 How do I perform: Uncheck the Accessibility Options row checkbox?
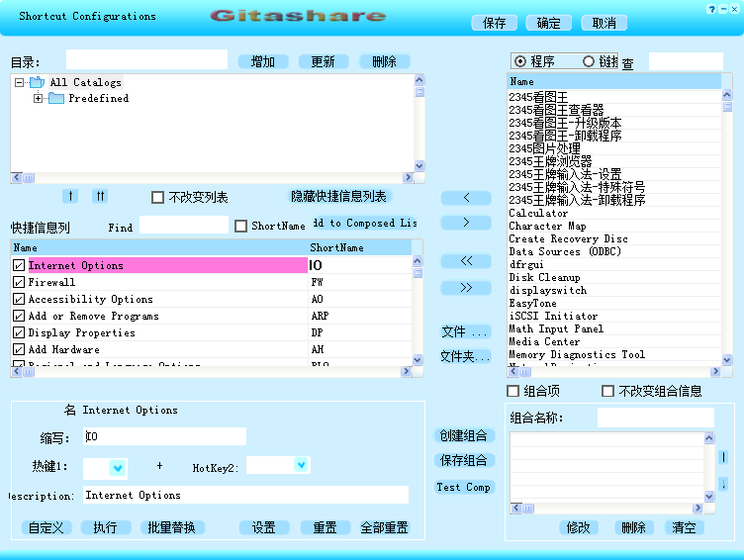pos(19,299)
